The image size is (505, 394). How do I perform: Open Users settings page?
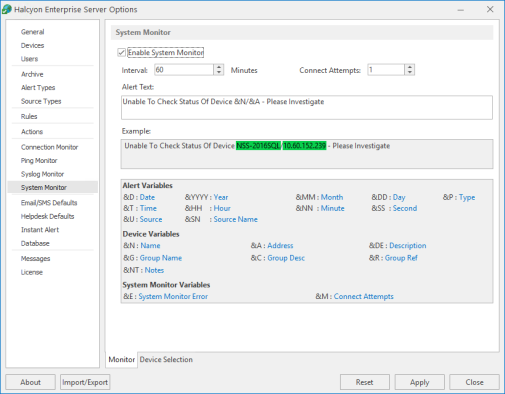pyautogui.click(x=29, y=59)
